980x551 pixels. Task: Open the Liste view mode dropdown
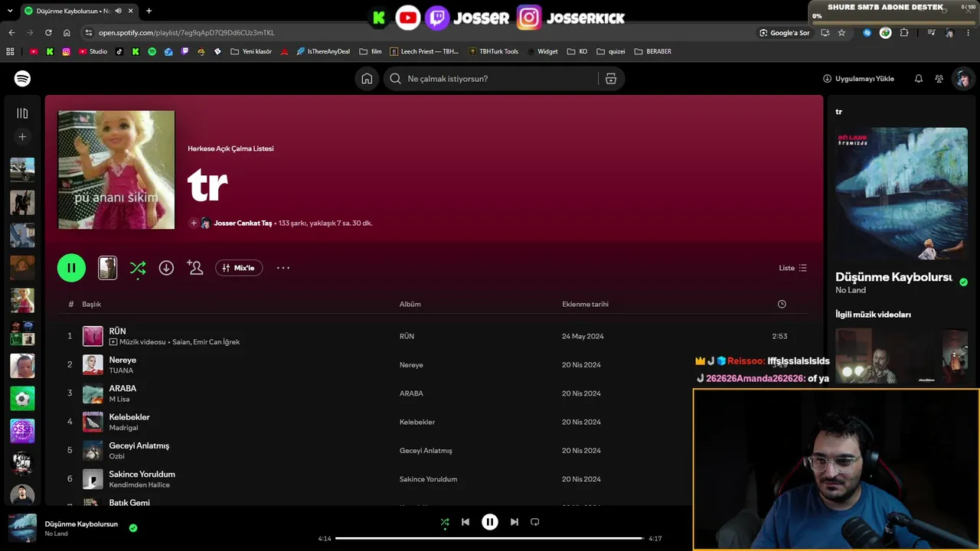point(792,268)
